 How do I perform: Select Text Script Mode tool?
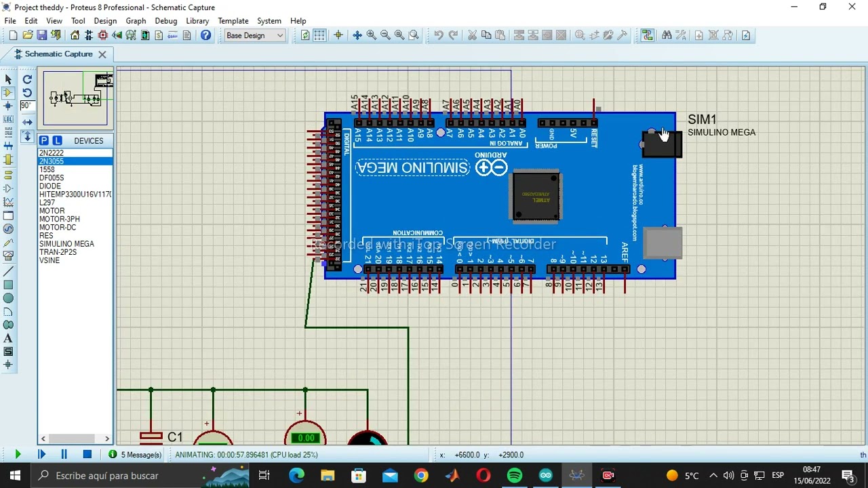(x=8, y=133)
